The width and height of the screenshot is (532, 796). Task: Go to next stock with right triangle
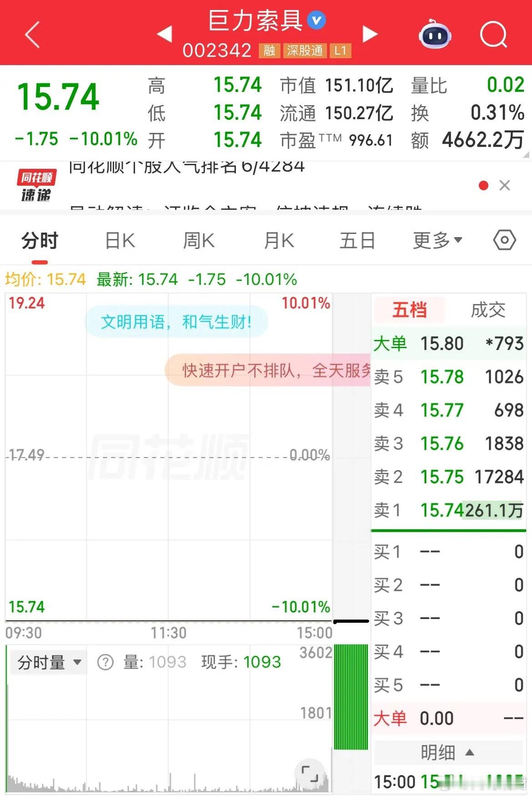click(370, 34)
